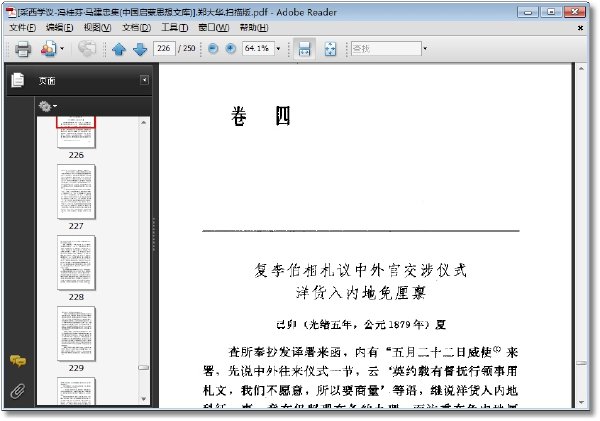Image resolution: width=600 pixels, height=421 pixels.
Task: Click document scrollbar down arrow
Action: point(581,402)
